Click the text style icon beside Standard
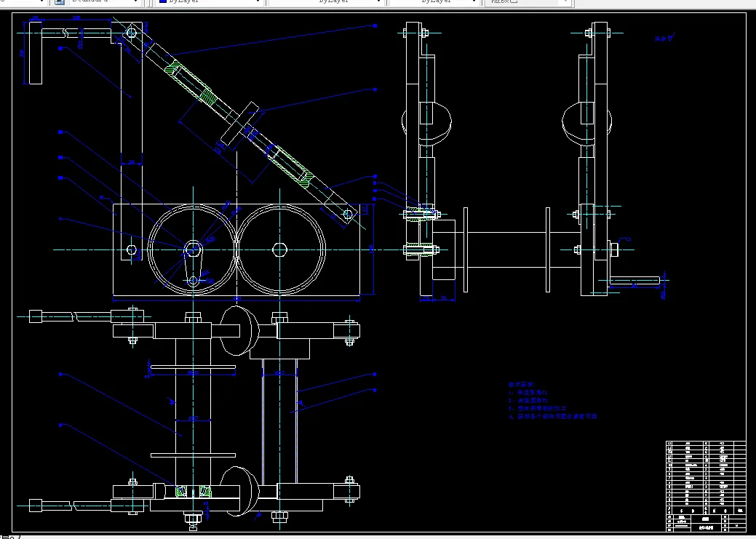Viewport: 756px width, 539px height. [x=60, y=2]
